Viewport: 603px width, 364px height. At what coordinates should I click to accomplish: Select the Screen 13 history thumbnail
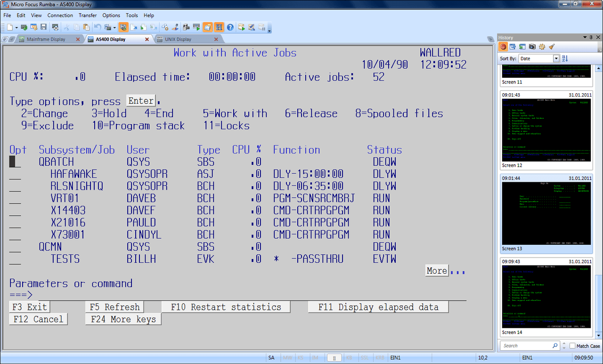(x=546, y=213)
